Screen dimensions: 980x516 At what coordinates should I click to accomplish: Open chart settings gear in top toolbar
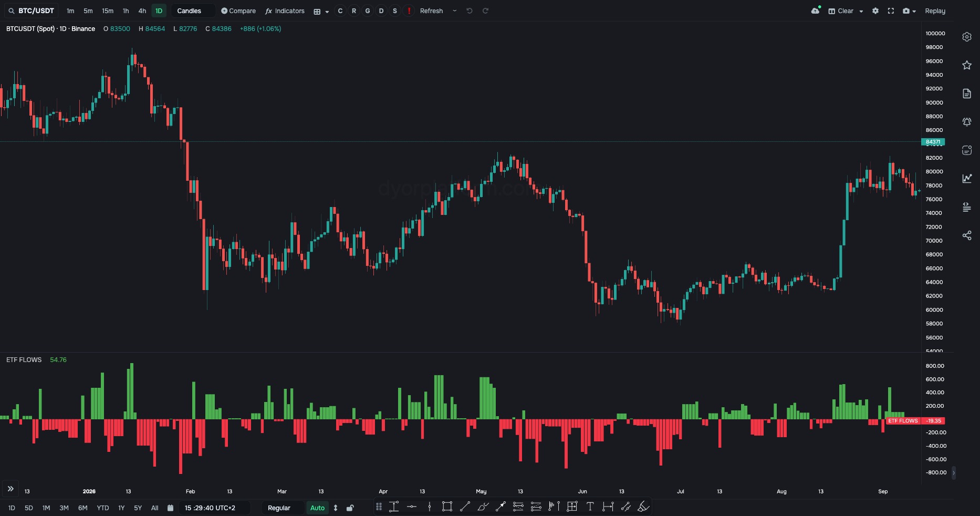click(875, 11)
